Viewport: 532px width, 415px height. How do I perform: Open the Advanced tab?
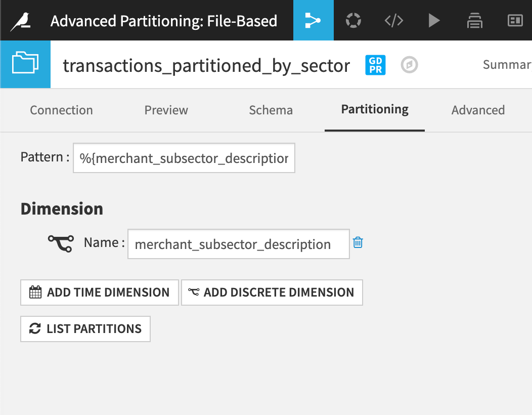[478, 110]
